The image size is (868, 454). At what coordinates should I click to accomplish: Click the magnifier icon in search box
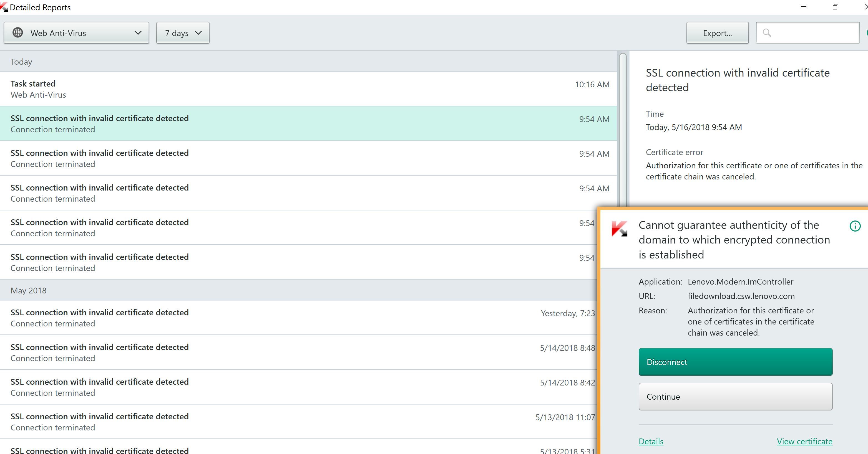tap(767, 33)
